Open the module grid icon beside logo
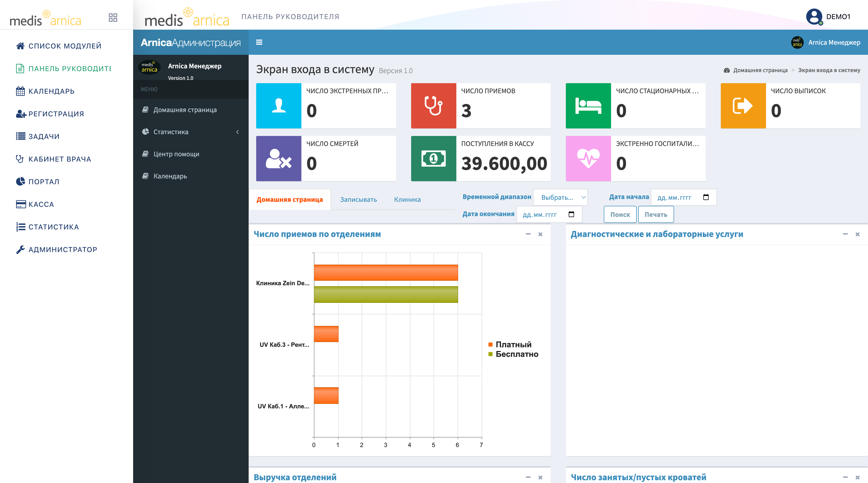 (x=113, y=18)
